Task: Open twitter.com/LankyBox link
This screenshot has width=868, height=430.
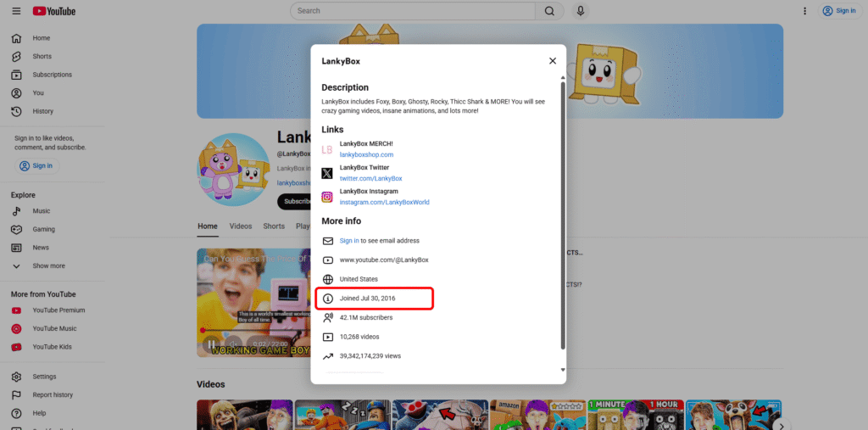Action: click(371, 178)
